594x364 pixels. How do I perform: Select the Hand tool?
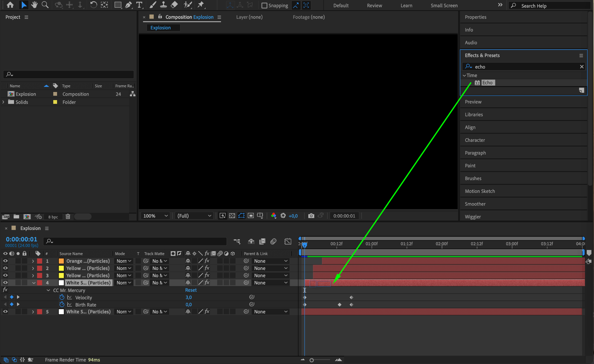click(34, 5)
